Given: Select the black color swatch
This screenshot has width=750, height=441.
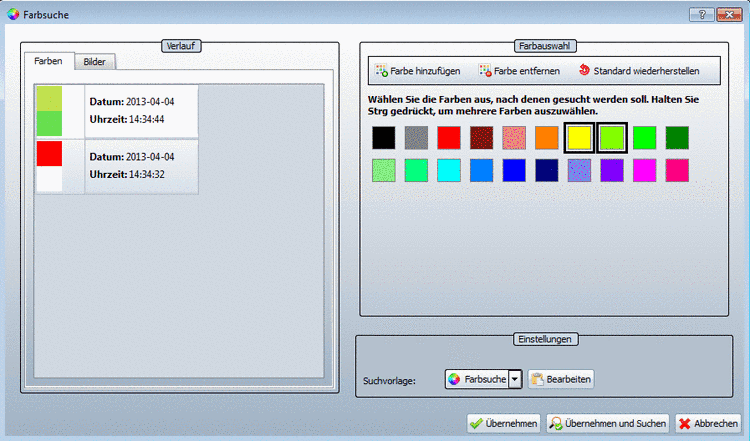Looking at the screenshot, I should (x=384, y=138).
